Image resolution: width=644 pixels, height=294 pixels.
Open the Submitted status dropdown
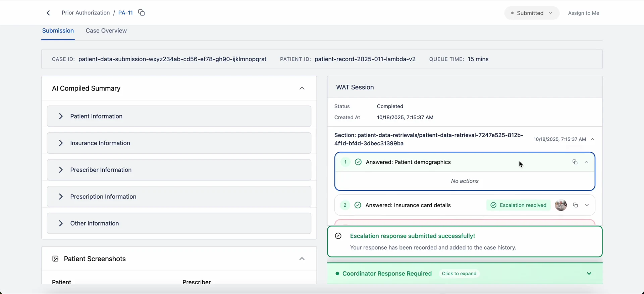coord(532,13)
